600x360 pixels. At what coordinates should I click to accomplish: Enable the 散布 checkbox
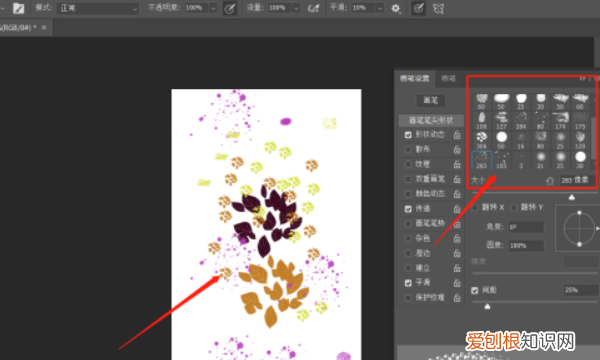(408, 150)
